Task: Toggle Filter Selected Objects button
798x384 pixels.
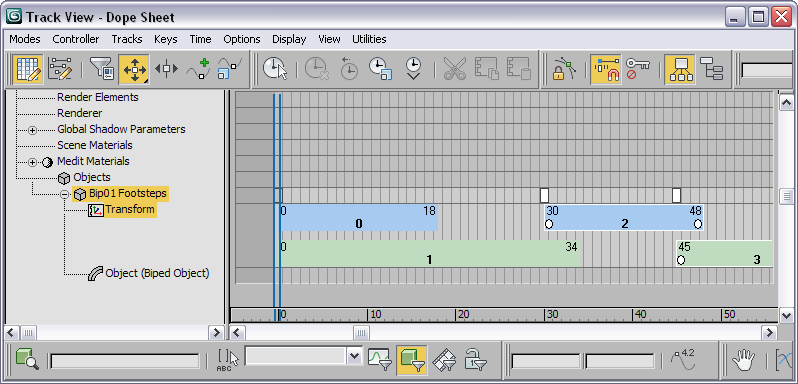Action: coord(412,359)
